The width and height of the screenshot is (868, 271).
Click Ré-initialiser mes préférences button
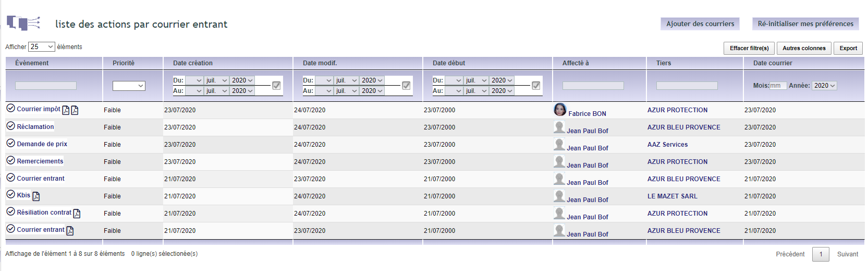pos(805,24)
